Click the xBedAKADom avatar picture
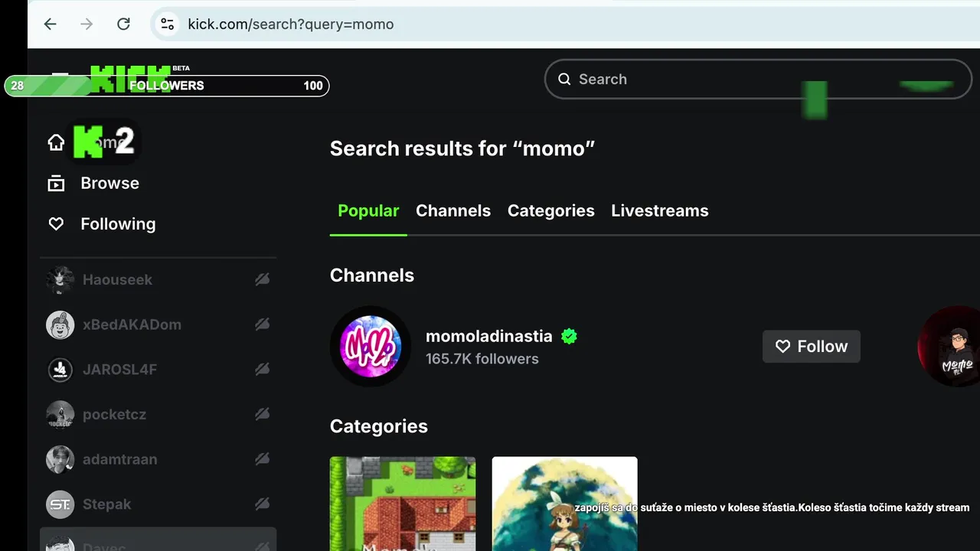The image size is (980, 551). [x=60, y=324]
